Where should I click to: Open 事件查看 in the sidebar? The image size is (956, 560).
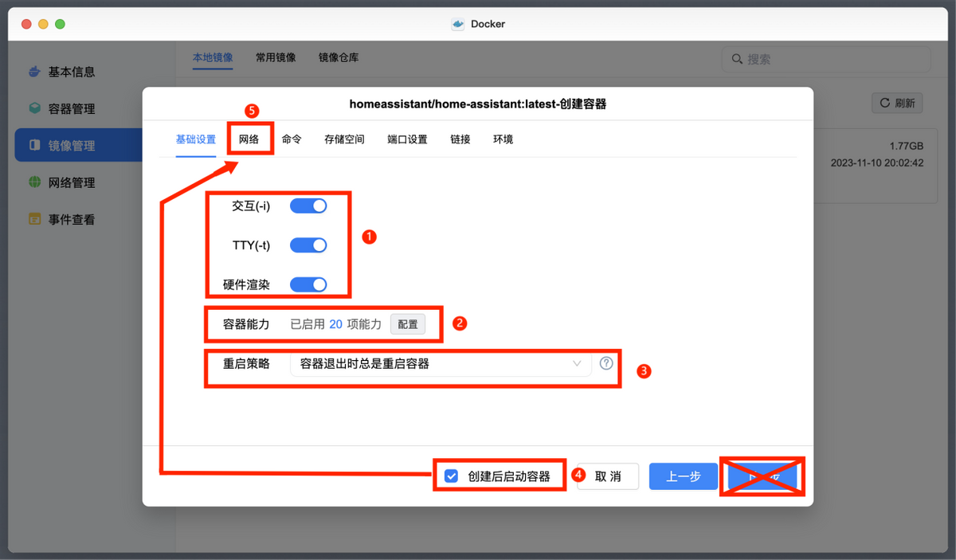coord(62,219)
